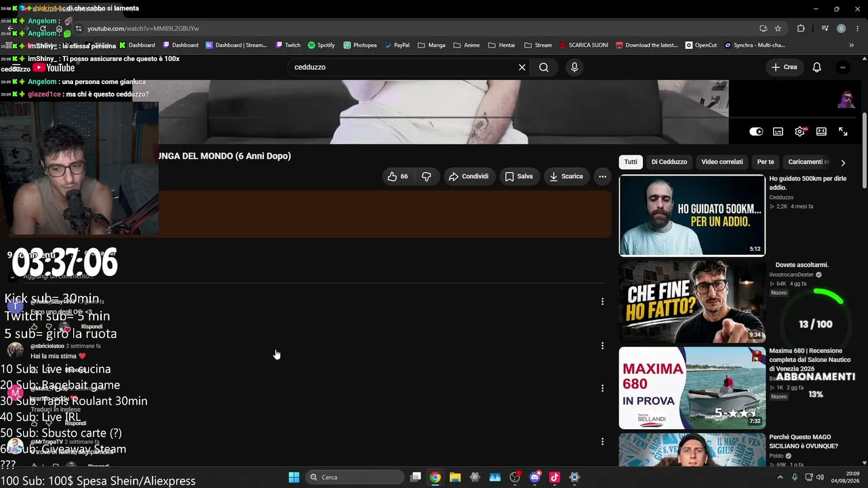Open Chrome from the taskbar
The height and width of the screenshot is (488, 868).
click(435, 477)
